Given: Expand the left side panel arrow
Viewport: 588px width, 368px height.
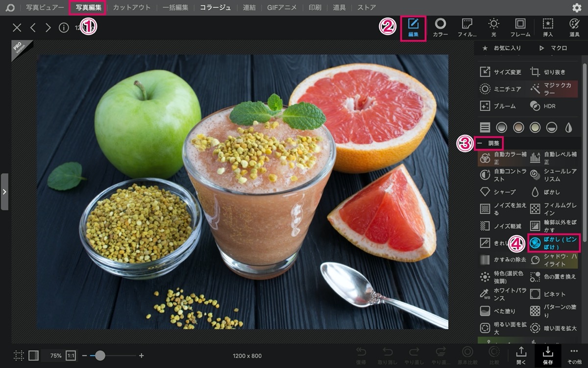Looking at the screenshot, I should [4, 192].
